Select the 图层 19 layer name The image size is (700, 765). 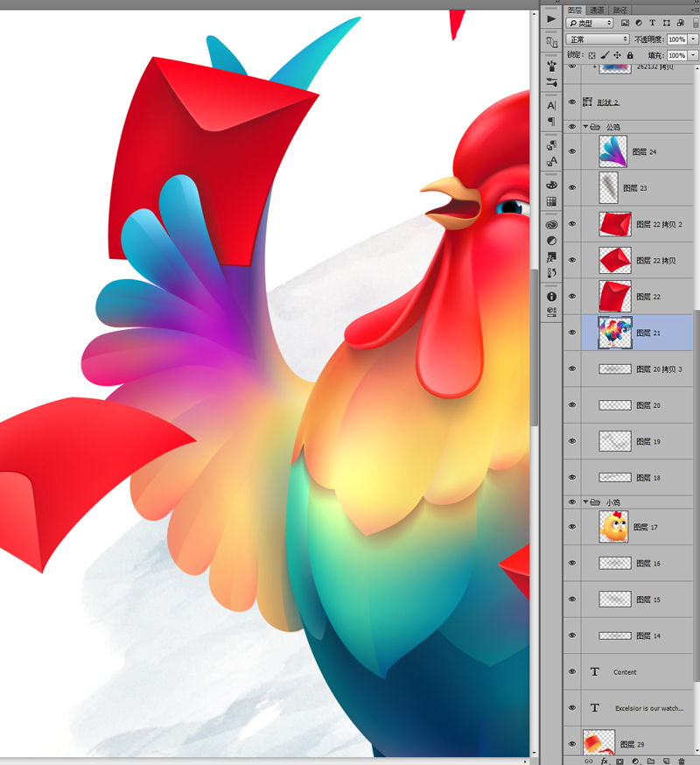click(648, 441)
